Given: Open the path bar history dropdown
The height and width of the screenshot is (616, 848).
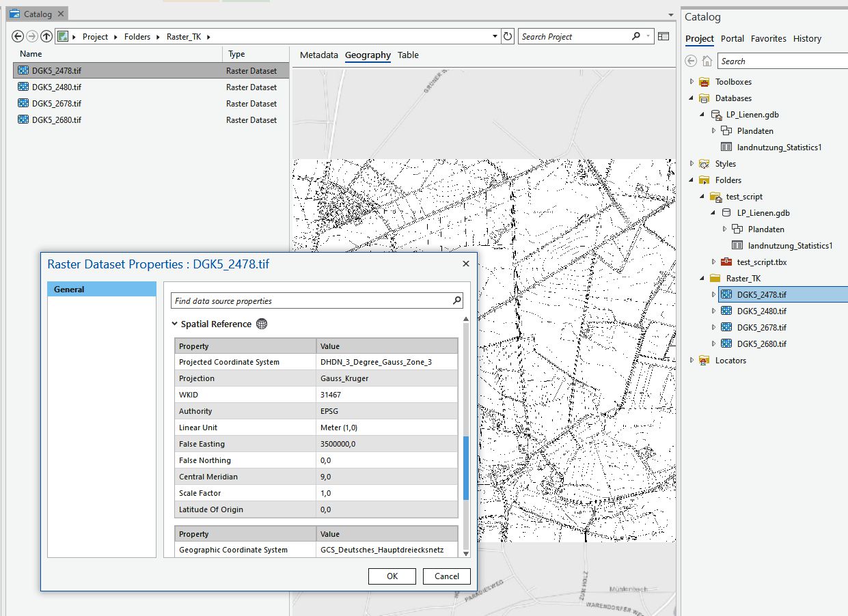Looking at the screenshot, I should pyautogui.click(x=495, y=37).
